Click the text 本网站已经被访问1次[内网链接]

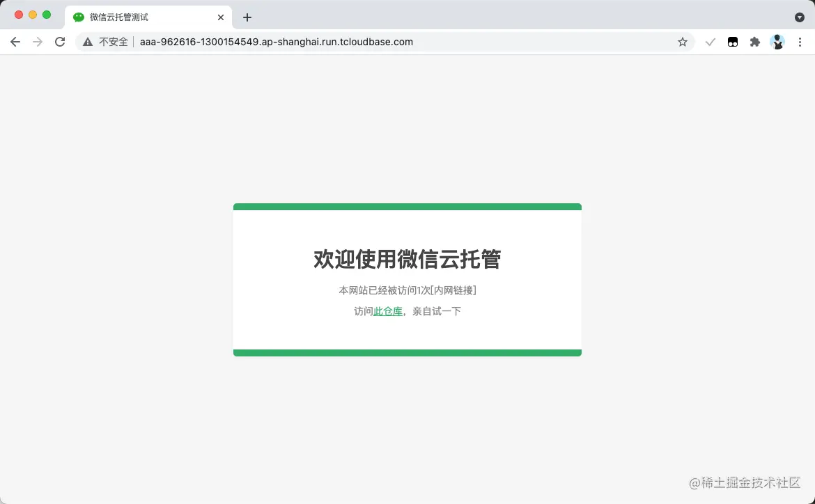(407, 290)
